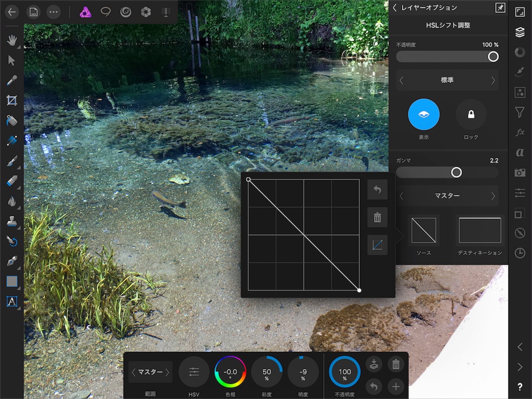Image resolution: width=532 pixels, height=399 pixels.
Task: Open the History clock studio
Action: (520, 253)
